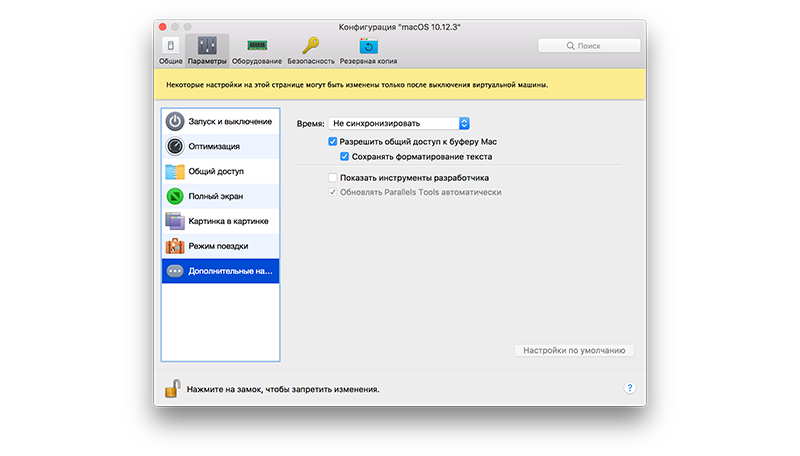Expand the Время synchronization dropdown

click(x=399, y=123)
